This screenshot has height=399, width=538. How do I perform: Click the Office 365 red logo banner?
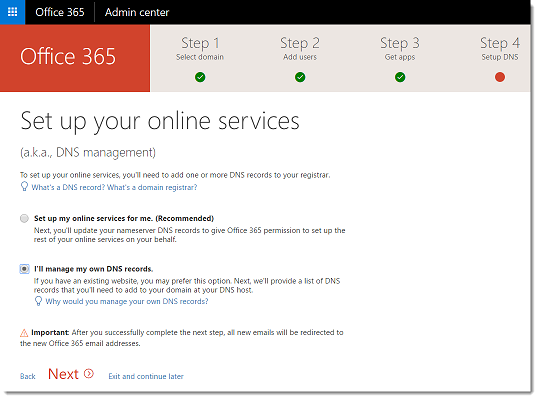tap(75, 58)
